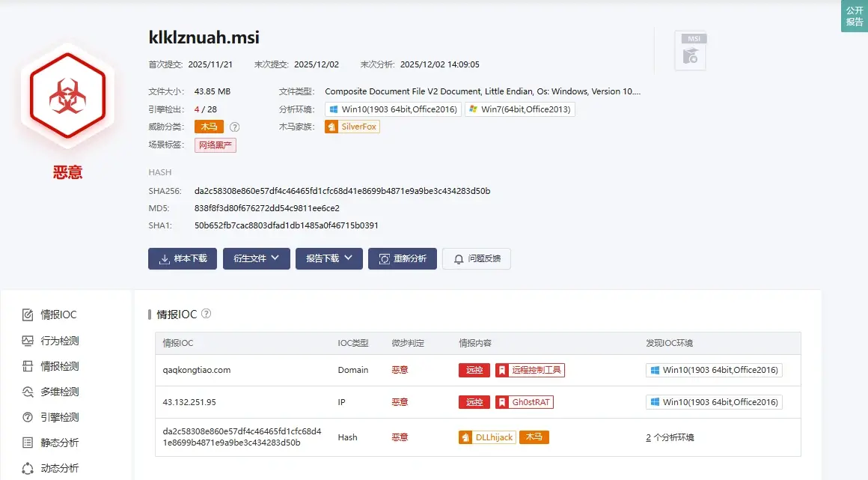This screenshot has height=480, width=868.
Task: Click the hash value in the IOC table
Action: point(242,437)
